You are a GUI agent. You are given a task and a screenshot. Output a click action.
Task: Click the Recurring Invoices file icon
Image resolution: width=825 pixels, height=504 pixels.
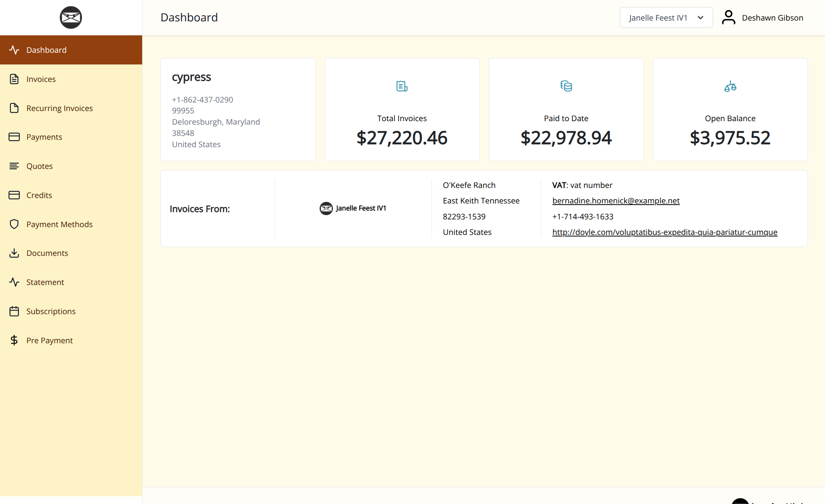[14, 108]
